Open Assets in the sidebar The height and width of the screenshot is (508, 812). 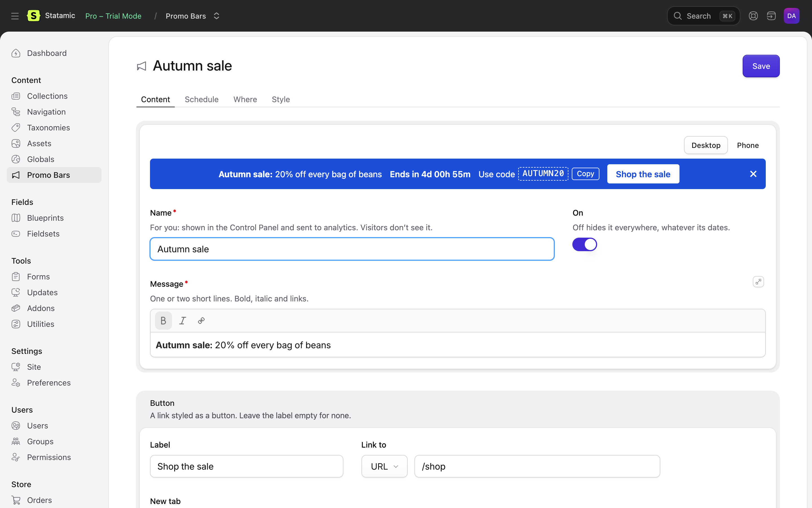pos(54,143)
